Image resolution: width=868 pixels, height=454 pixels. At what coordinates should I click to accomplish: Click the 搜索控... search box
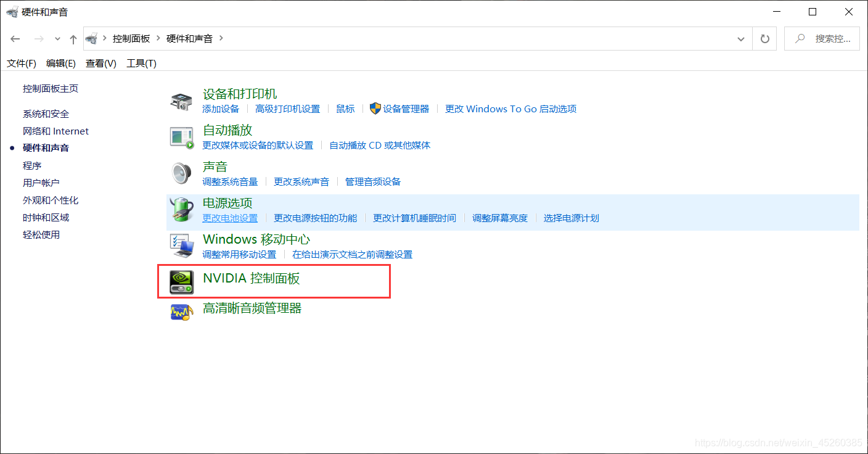pyautogui.click(x=822, y=39)
